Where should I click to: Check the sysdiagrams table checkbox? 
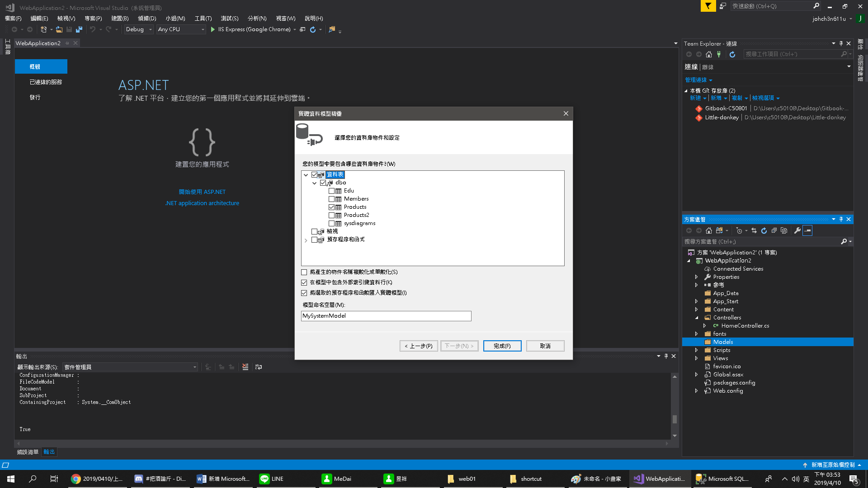(331, 224)
